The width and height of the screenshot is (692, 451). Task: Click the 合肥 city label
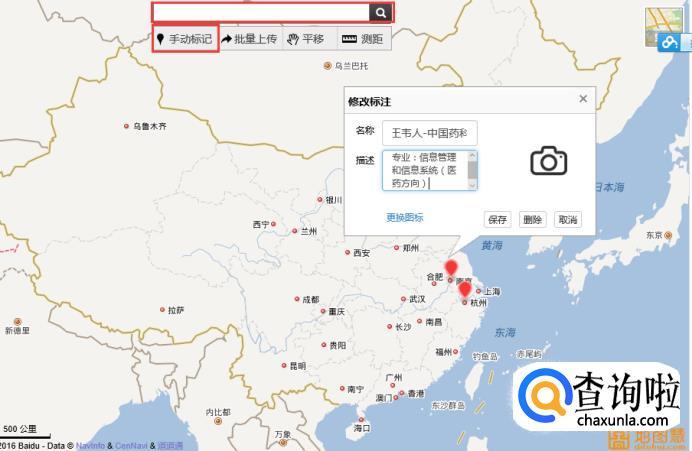coord(434,276)
